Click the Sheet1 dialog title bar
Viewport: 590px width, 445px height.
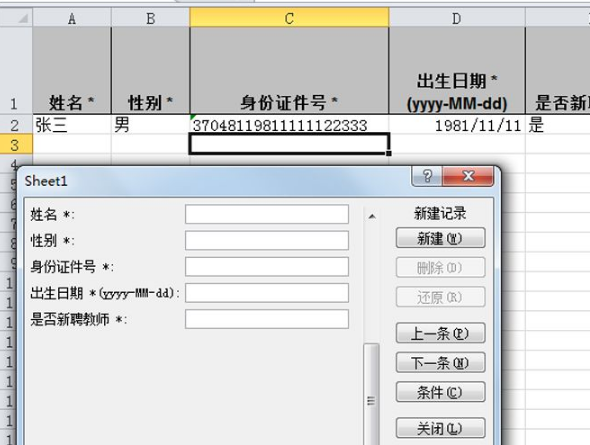point(214,181)
